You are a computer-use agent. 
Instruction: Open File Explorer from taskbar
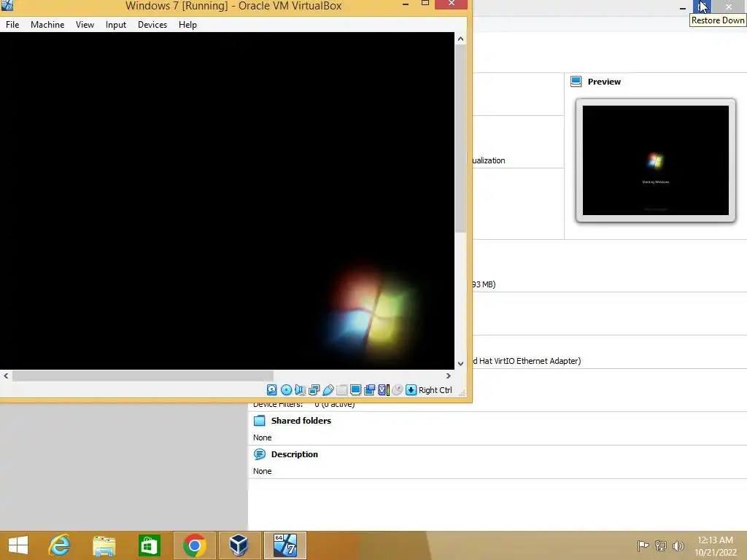coord(104,545)
